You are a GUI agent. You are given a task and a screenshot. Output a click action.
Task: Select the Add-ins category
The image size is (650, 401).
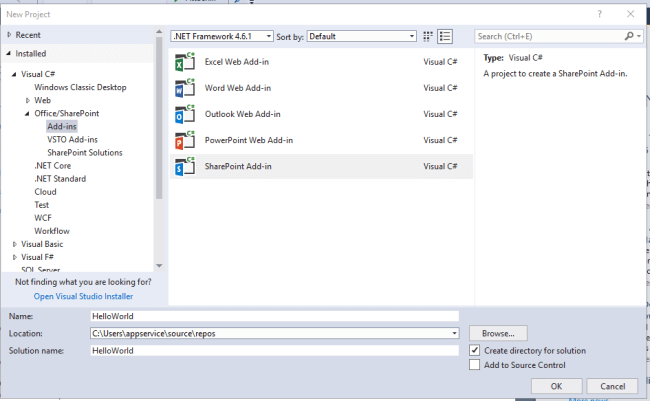pyautogui.click(x=62, y=126)
